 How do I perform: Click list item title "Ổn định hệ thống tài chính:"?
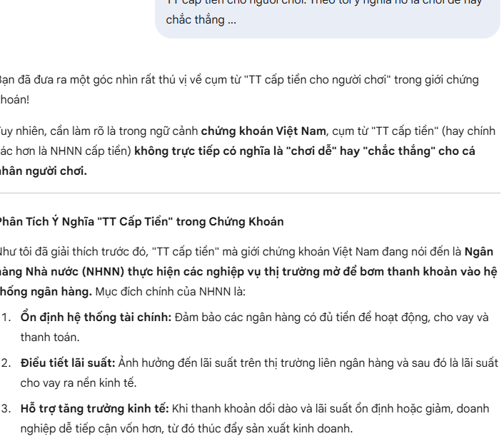pyautogui.click(x=96, y=318)
